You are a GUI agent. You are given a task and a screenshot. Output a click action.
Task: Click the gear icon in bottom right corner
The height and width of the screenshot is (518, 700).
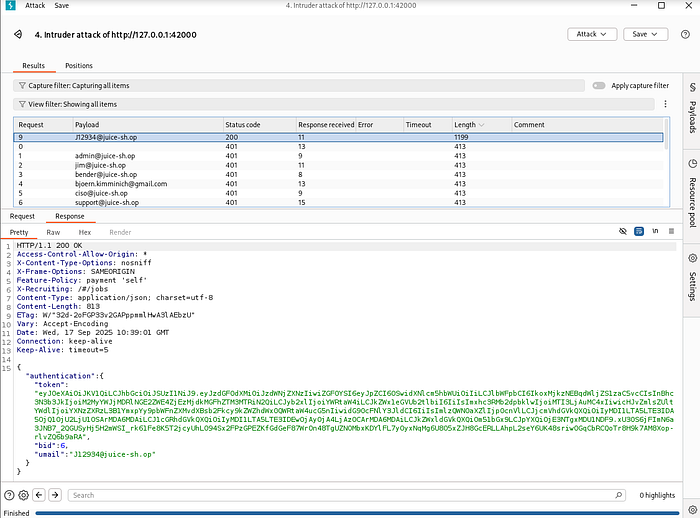coord(692,510)
